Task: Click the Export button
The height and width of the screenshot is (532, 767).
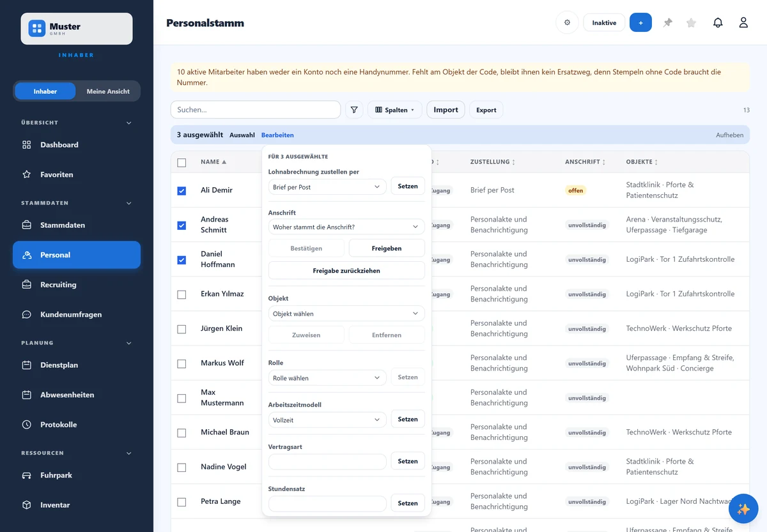Action: pos(486,110)
